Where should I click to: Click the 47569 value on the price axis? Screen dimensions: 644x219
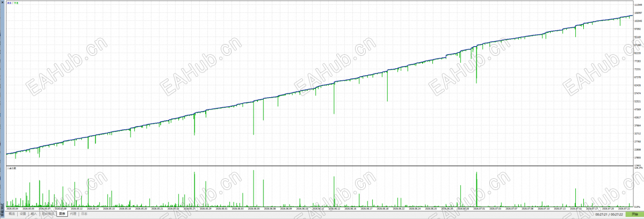[x=638, y=109]
